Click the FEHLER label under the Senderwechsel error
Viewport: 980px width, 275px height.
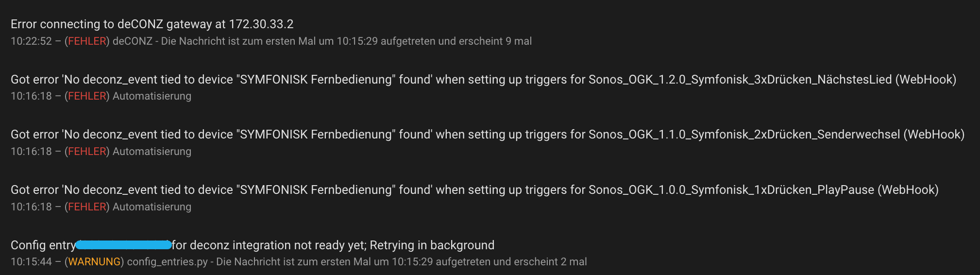tap(87, 152)
